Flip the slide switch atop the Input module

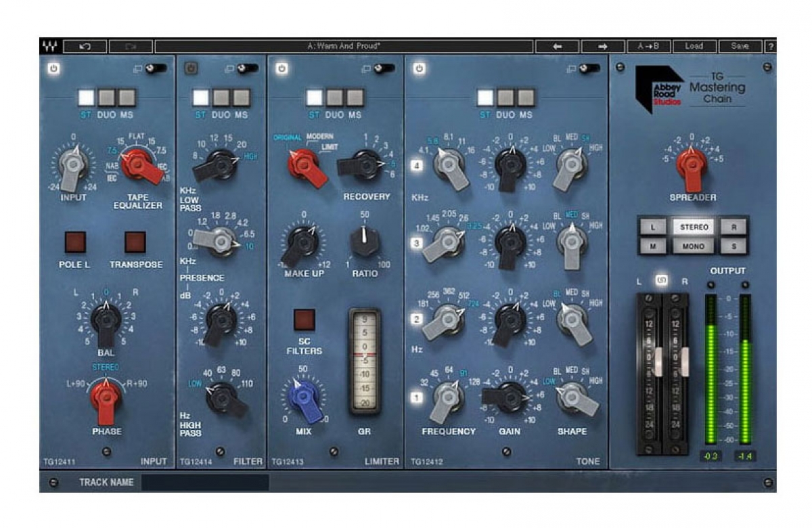[155, 68]
